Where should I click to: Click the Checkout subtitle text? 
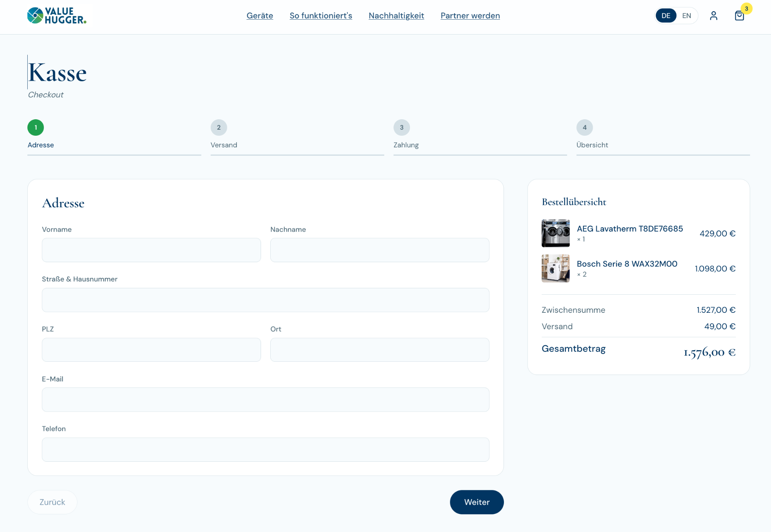click(x=45, y=95)
